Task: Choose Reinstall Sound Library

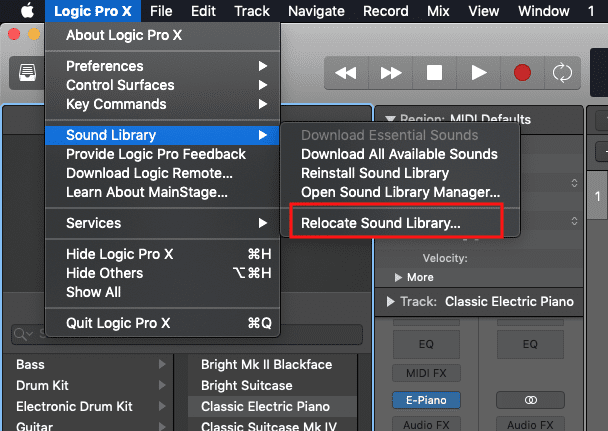Action: [x=400, y=173]
